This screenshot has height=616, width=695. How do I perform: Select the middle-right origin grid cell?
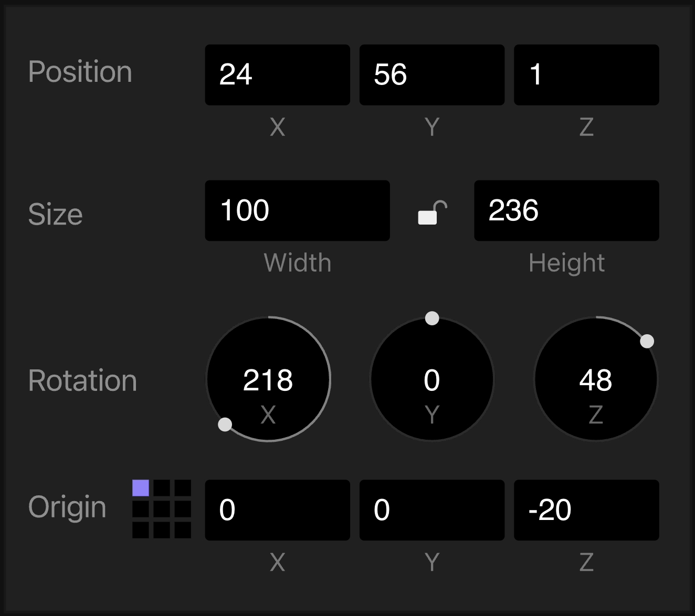tap(183, 509)
